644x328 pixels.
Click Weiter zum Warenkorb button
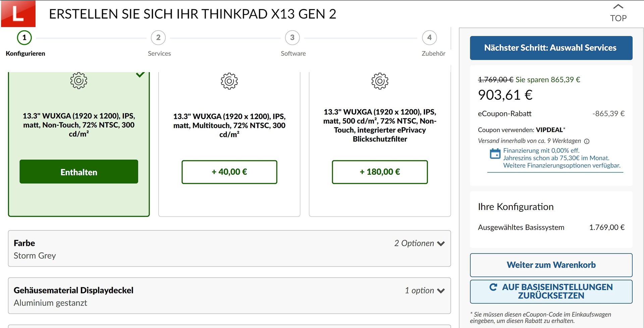click(551, 265)
